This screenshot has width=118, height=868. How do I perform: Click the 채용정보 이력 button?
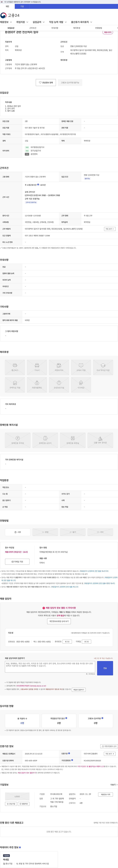pyautogui.click(x=106, y=794)
